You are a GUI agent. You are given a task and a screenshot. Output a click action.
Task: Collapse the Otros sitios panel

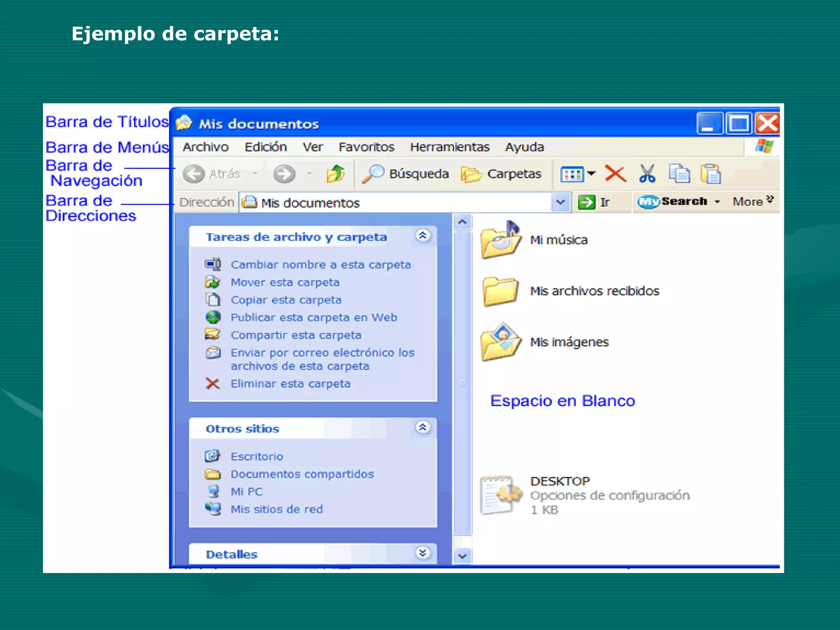[x=422, y=428]
